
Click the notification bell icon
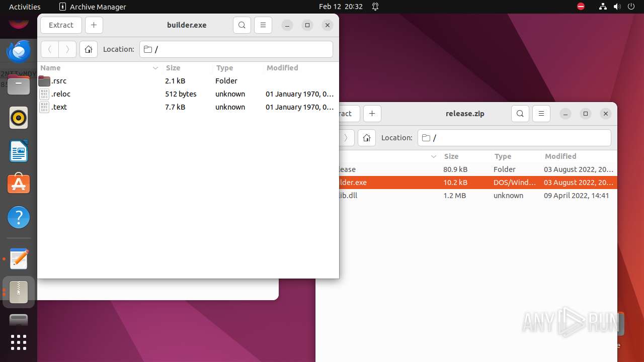pos(375,7)
